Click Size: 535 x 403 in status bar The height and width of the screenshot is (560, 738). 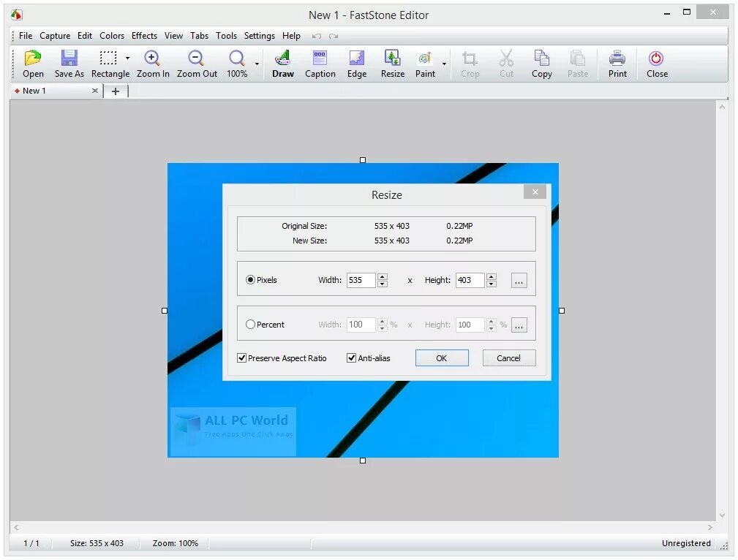pyautogui.click(x=97, y=543)
